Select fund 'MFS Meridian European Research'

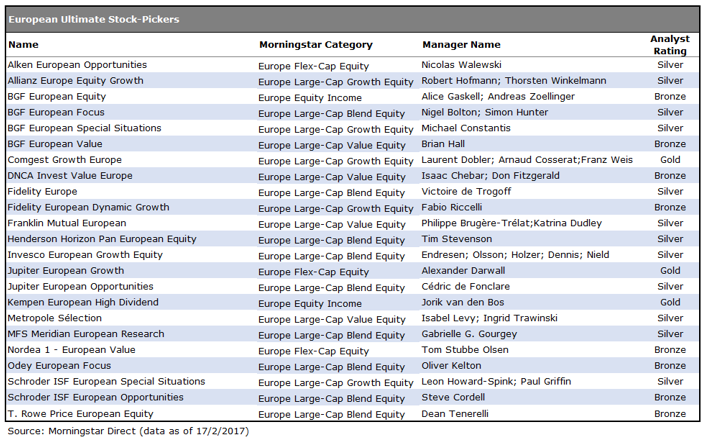86,334
